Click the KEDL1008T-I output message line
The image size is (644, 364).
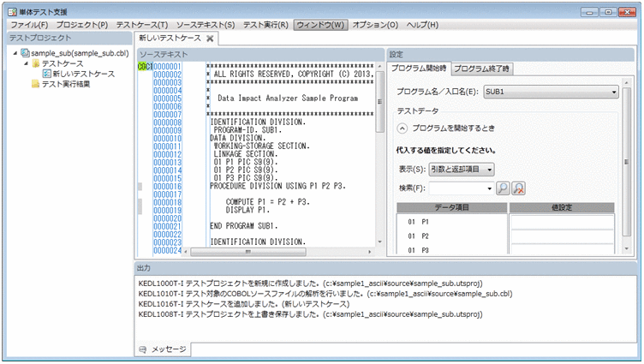pos(311,314)
